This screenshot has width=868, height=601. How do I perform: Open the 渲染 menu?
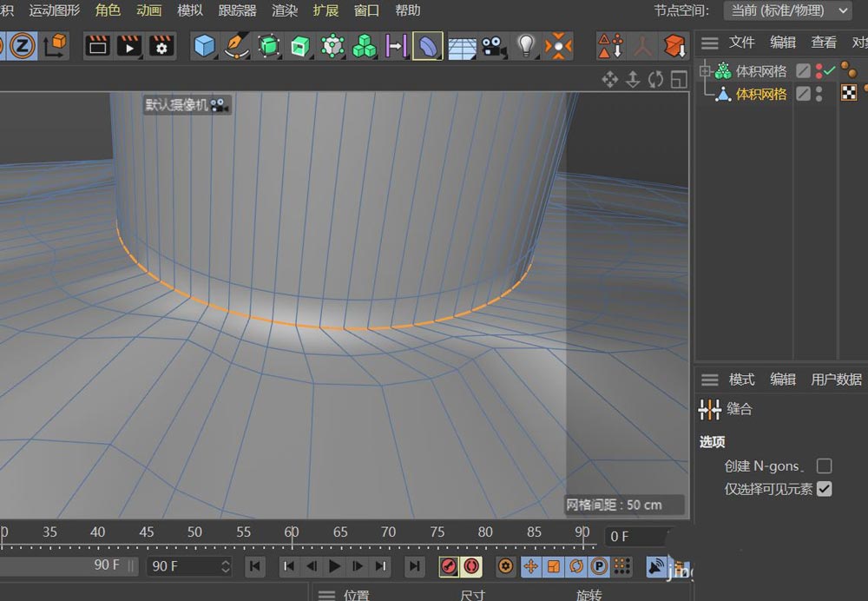coord(285,10)
